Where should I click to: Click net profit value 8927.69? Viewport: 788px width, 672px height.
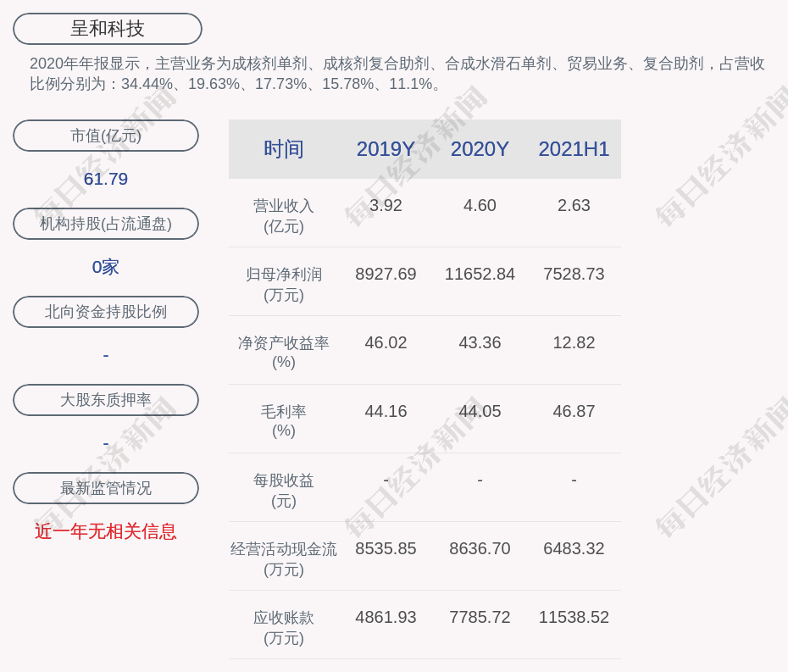(386, 274)
